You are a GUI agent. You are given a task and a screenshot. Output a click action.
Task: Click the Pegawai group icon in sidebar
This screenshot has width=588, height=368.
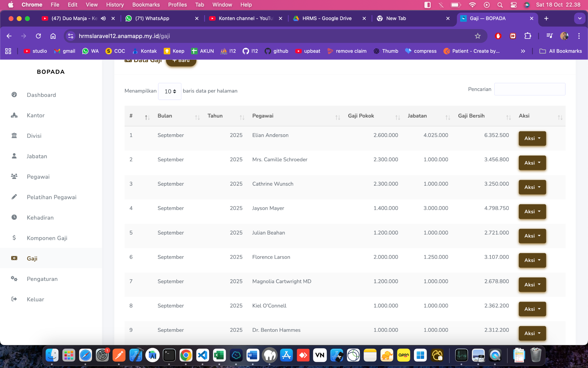(x=14, y=176)
